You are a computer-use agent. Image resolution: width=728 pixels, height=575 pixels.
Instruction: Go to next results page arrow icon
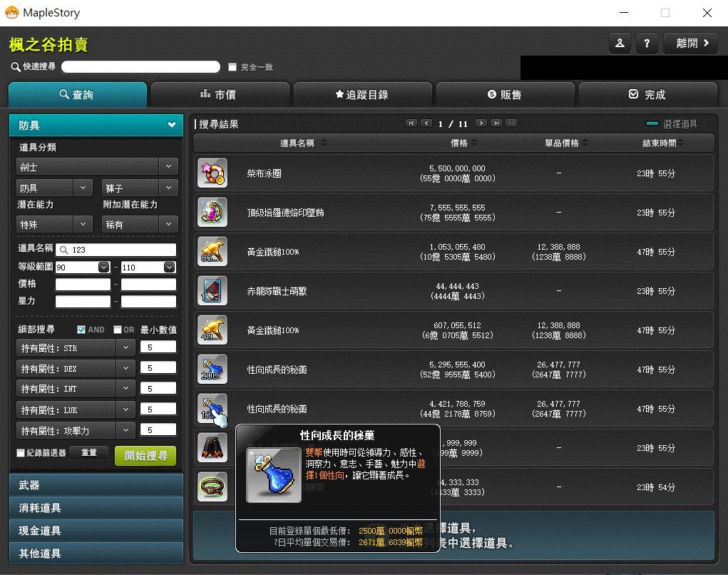pos(482,123)
